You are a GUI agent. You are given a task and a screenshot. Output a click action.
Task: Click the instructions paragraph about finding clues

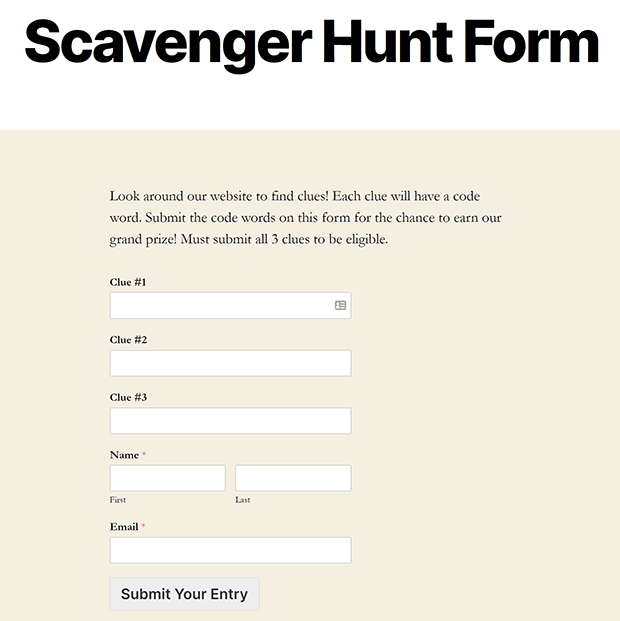[305, 218]
